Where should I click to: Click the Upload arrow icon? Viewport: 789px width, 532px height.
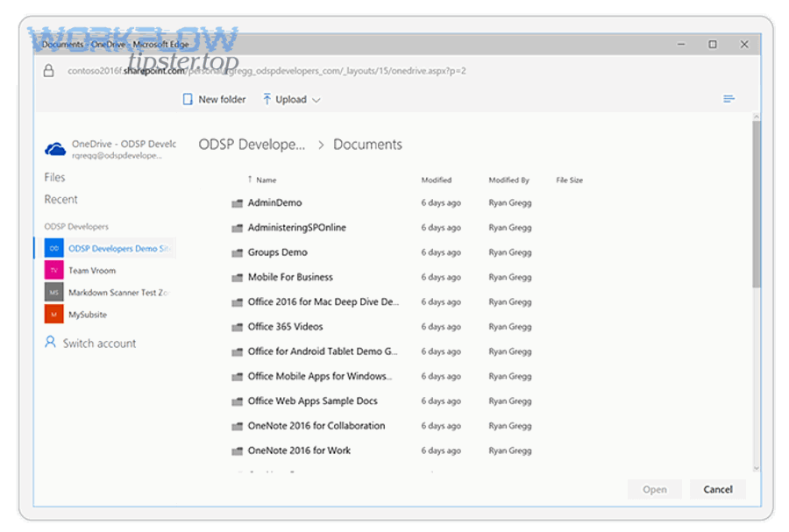point(267,99)
